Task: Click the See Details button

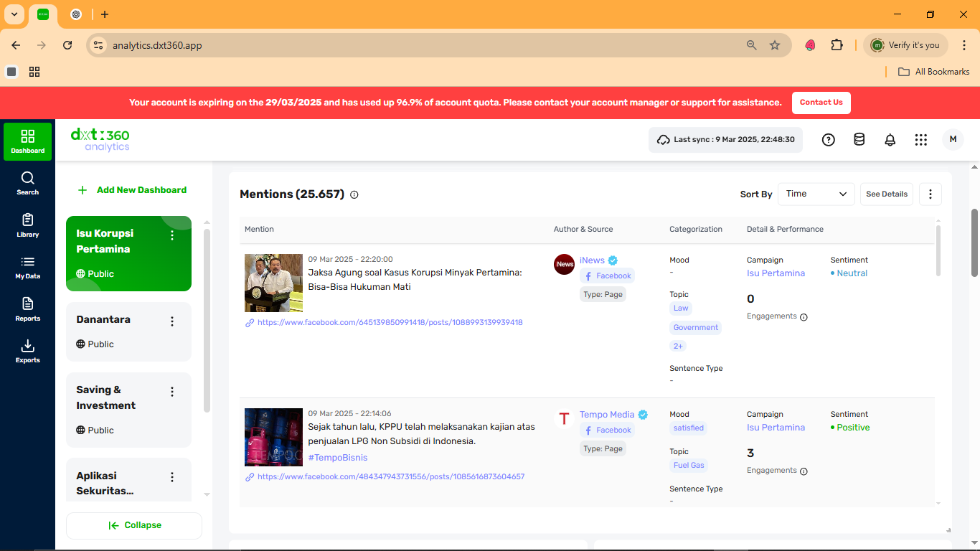Action: click(x=887, y=194)
